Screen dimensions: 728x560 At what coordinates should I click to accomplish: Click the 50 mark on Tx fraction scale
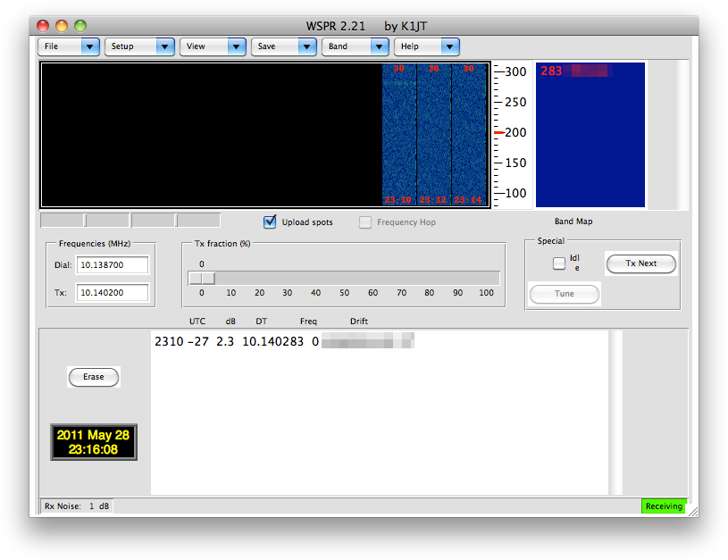coord(344,293)
